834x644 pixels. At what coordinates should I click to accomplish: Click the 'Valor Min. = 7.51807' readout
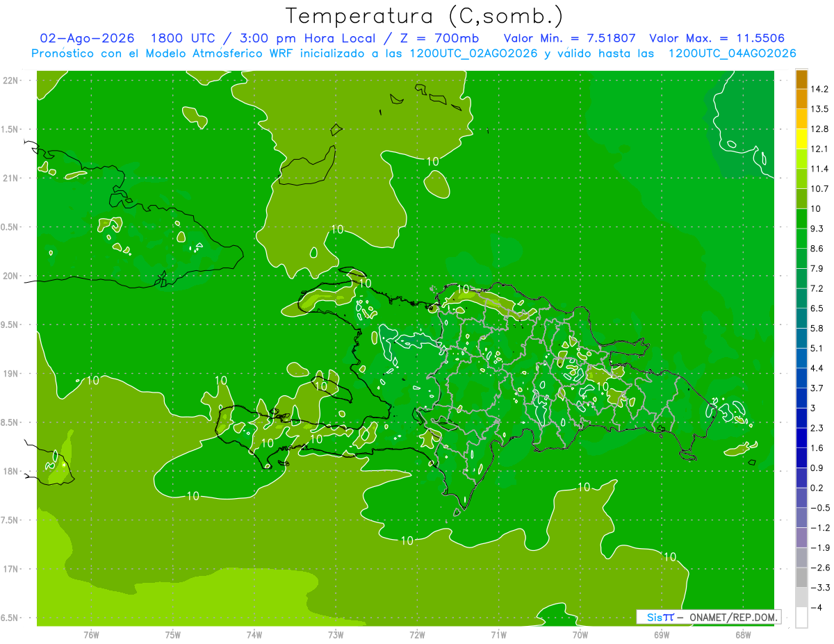click(x=570, y=38)
